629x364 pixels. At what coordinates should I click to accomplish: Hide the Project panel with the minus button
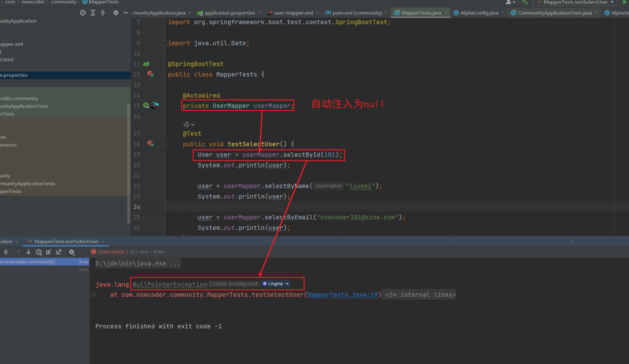click(126, 13)
